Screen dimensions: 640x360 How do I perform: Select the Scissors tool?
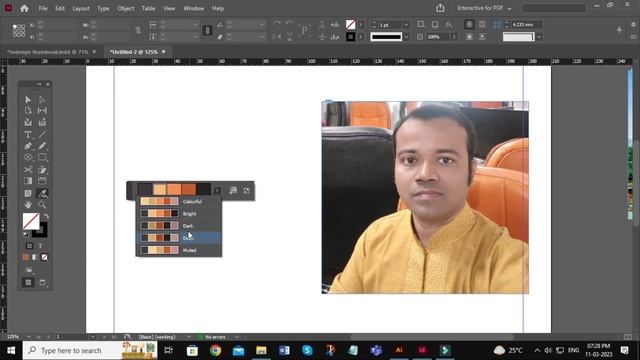[28, 169]
